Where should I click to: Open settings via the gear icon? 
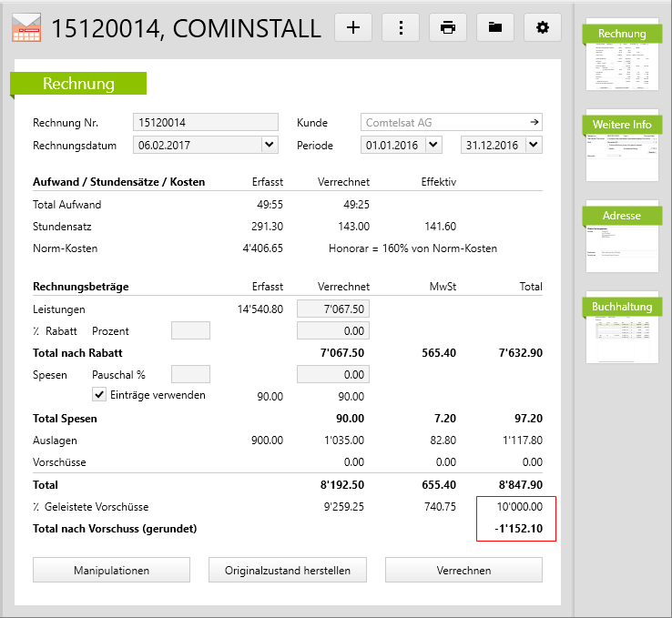(543, 27)
